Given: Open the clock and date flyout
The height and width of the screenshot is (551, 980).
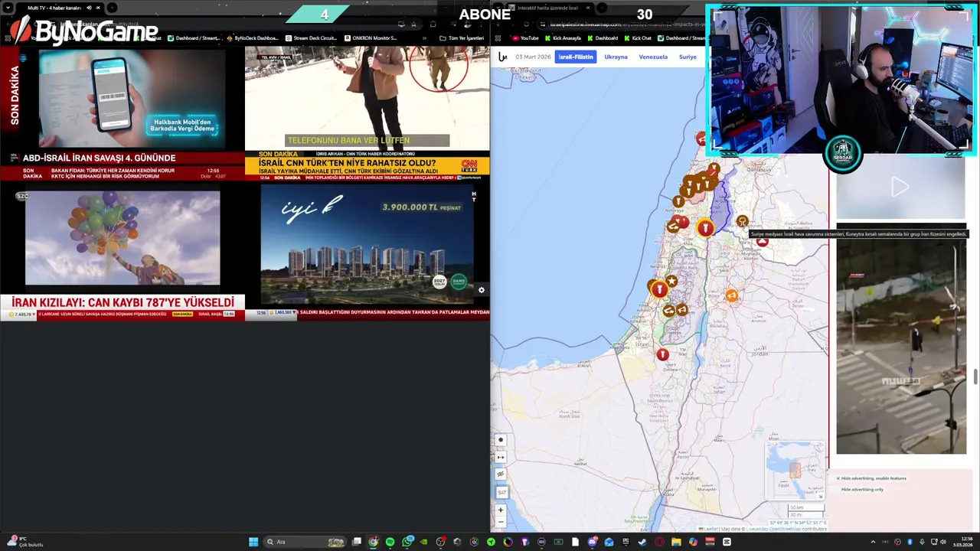Looking at the screenshot, I should [962, 542].
